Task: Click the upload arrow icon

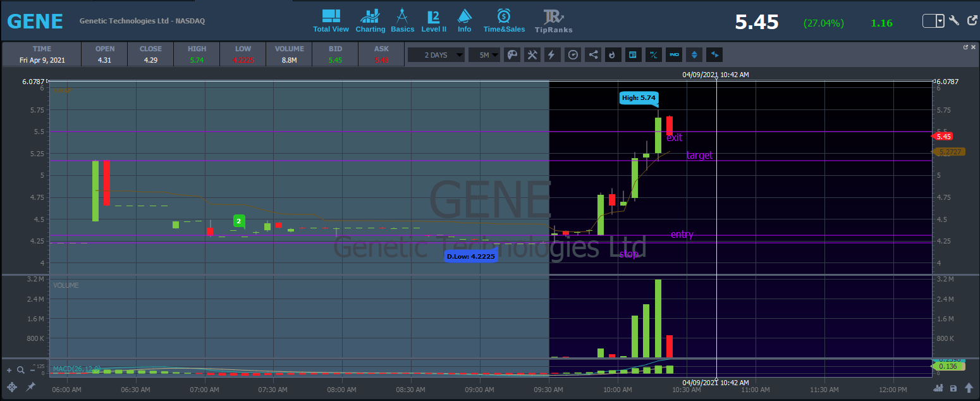Action: [x=969, y=388]
